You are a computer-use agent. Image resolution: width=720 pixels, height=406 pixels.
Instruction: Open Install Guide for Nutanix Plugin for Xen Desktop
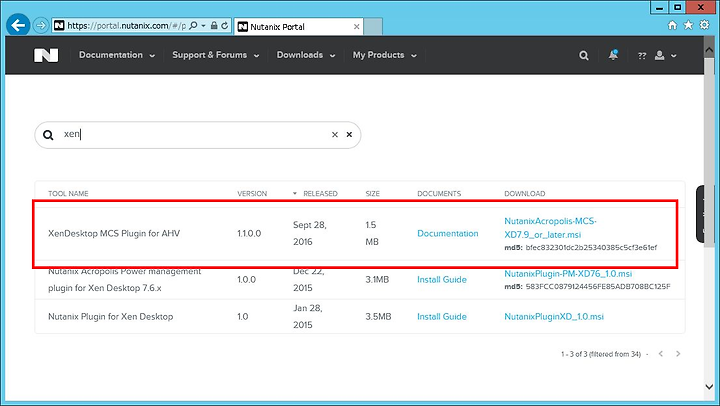pyautogui.click(x=442, y=316)
